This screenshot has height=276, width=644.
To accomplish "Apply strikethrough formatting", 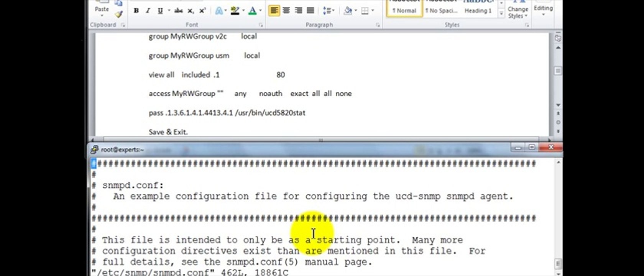I will coord(179,11).
